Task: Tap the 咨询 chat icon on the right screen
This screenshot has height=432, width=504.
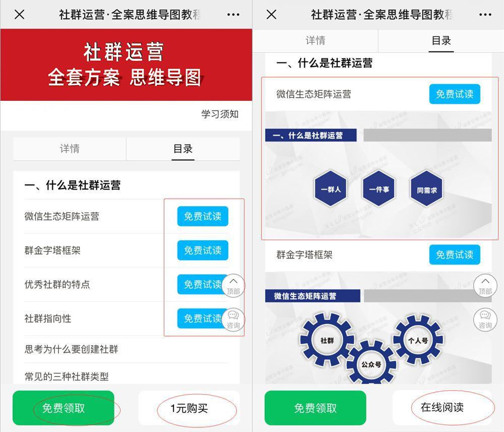Action: pyautogui.click(x=485, y=320)
